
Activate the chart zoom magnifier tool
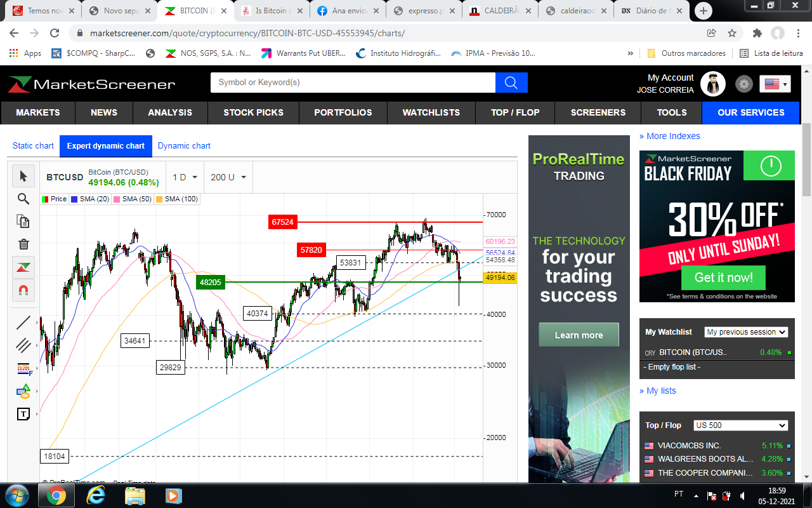point(23,199)
